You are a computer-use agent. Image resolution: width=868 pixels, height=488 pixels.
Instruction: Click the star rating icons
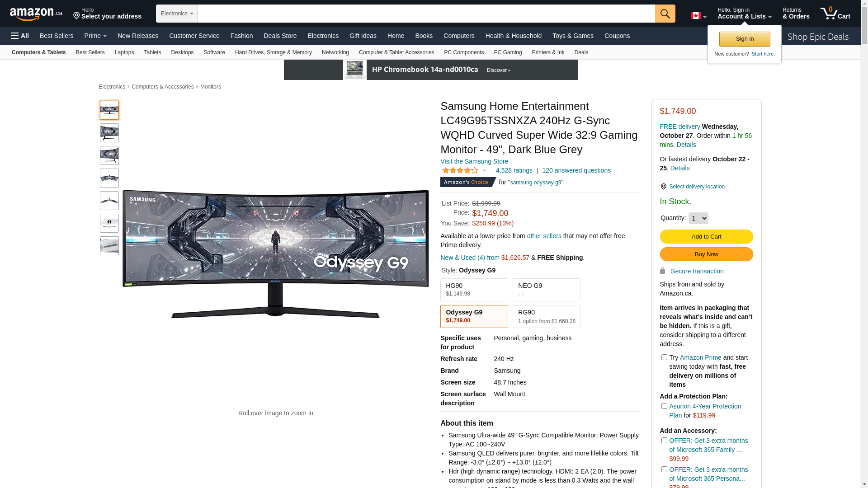pos(460,170)
